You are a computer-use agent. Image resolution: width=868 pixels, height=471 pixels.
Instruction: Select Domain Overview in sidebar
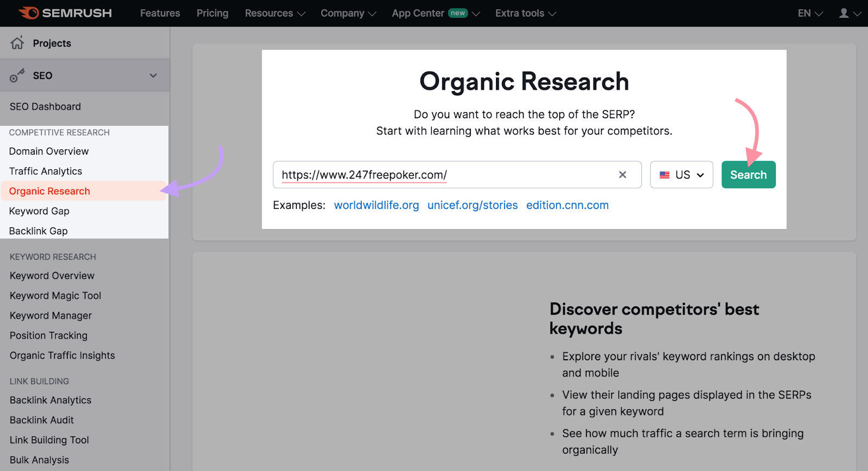pos(49,151)
